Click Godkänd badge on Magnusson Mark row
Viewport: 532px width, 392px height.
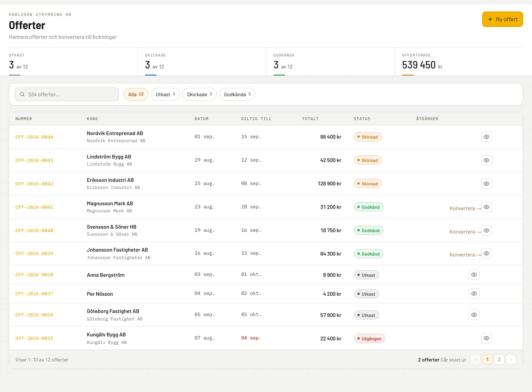368,207
